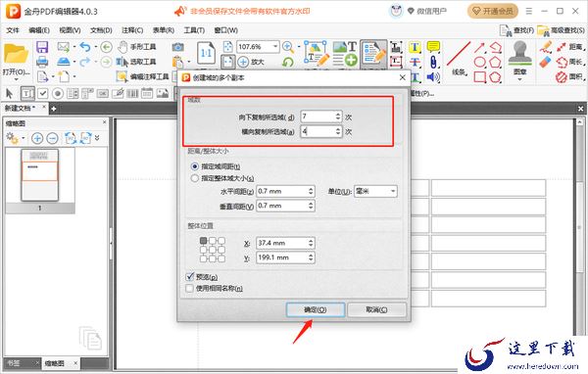Select the red rectangle shape tool
Image resolution: width=588 pixels, height=374 pixels.
(x=479, y=76)
